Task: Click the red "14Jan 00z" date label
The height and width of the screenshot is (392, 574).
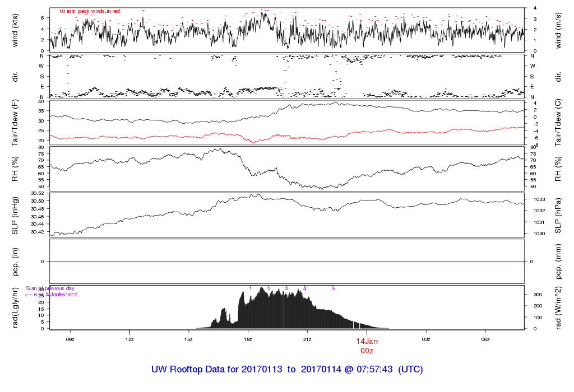Action: coord(367,346)
